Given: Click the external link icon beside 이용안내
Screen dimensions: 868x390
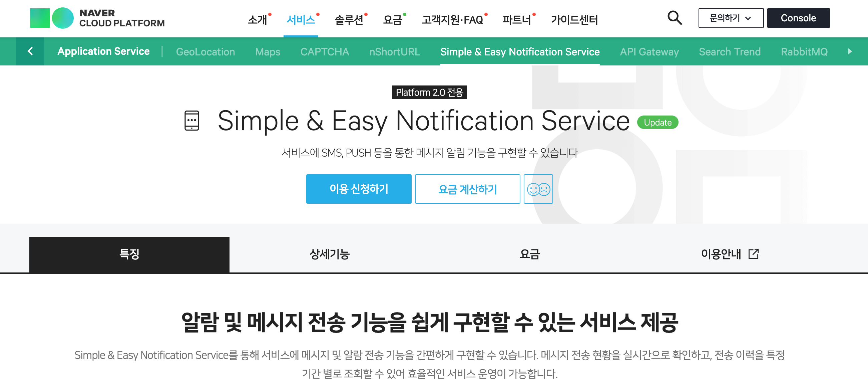Looking at the screenshot, I should [754, 254].
